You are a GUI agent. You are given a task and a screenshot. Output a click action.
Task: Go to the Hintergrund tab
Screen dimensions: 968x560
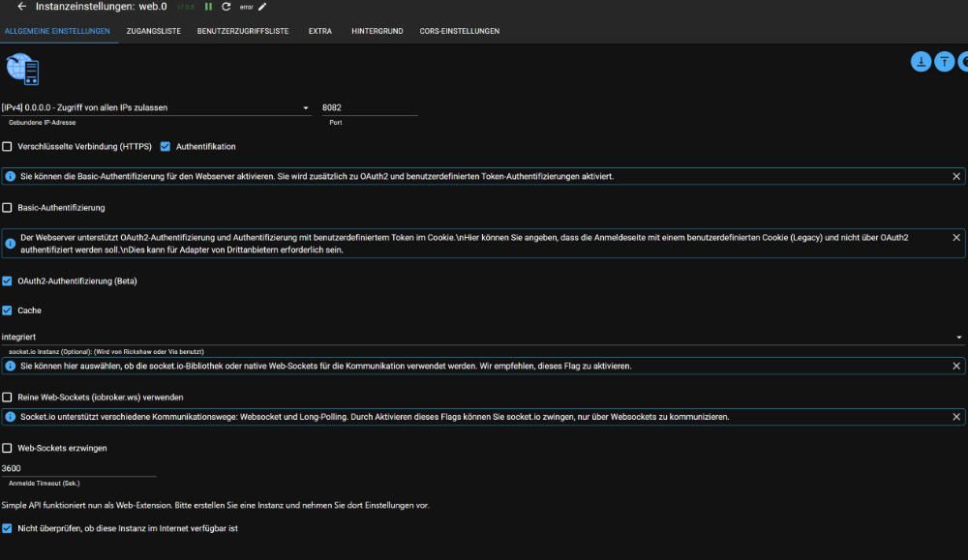(376, 31)
